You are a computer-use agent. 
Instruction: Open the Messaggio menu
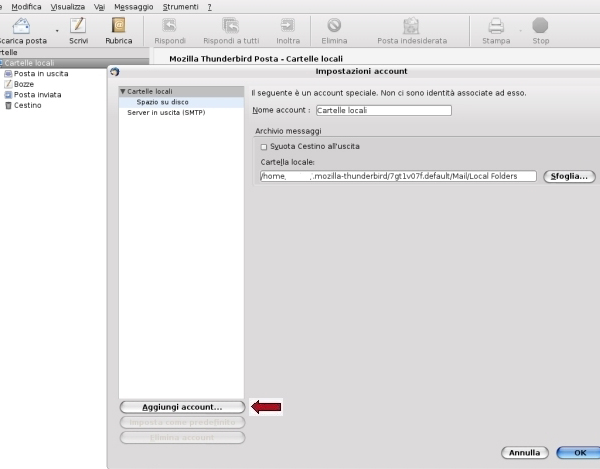pos(134,7)
